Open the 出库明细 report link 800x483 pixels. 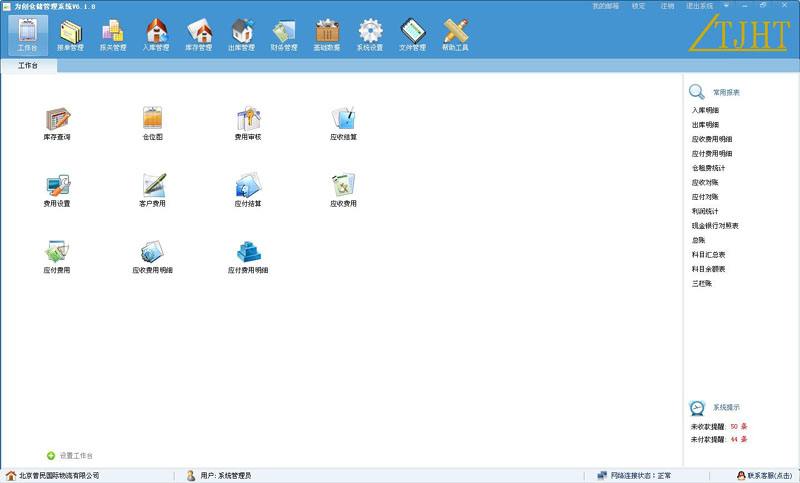pyautogui.click(x=705, y=124)
